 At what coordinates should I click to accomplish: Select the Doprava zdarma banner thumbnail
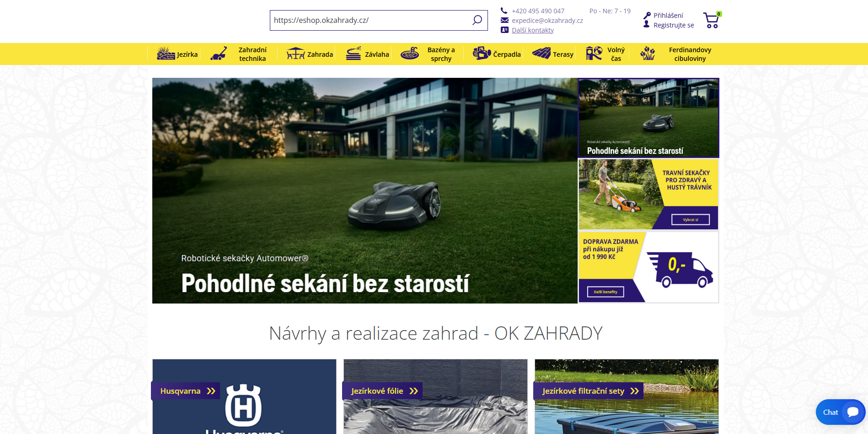point(648,267)
